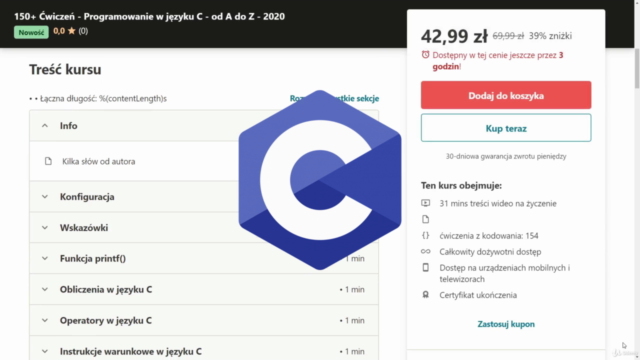The width and height of the screenshot is (640, 360).
Task: Click the course title 150+ Ćwiczeń in header
Action: coord(149,16)
